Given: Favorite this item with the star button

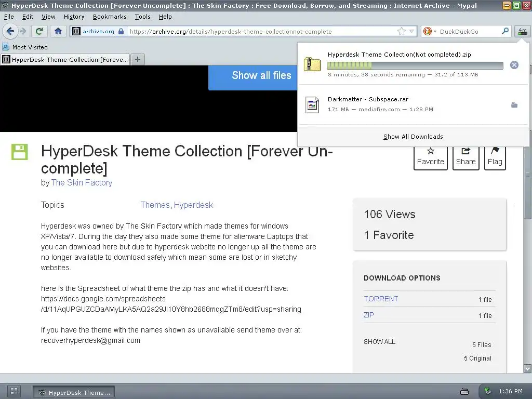Looking at the screenshot, I should (430, 158).
